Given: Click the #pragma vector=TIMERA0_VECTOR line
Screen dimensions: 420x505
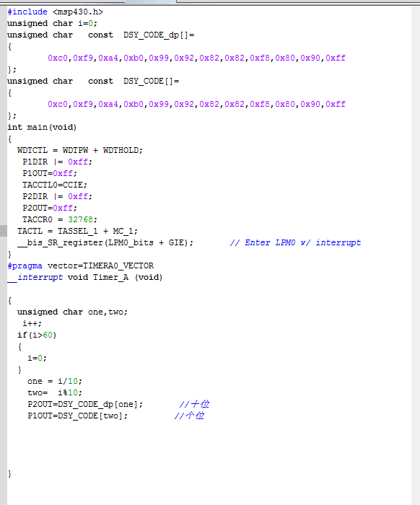Looking at the screenshot, I should [x=81, y=266].
